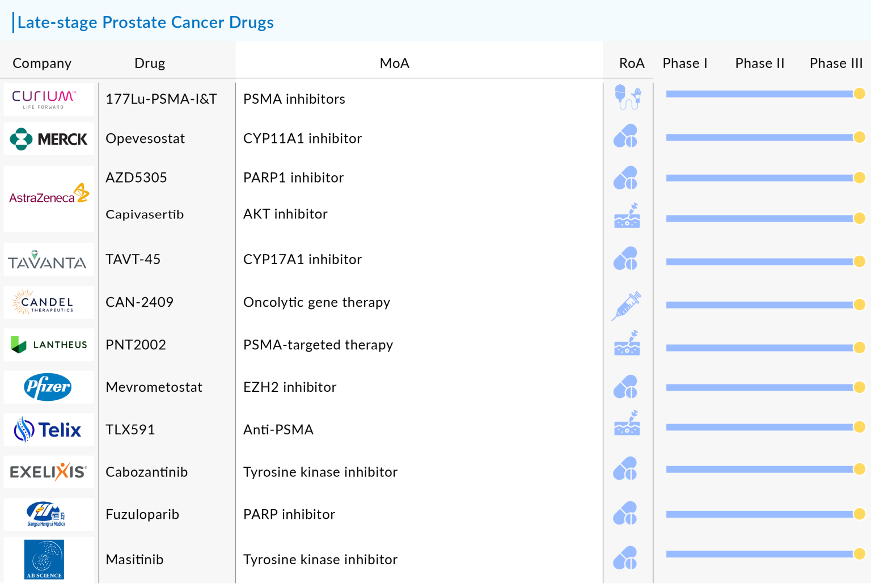Click the Phase III column header
This screenshot has width=871, height=588.
836,63
